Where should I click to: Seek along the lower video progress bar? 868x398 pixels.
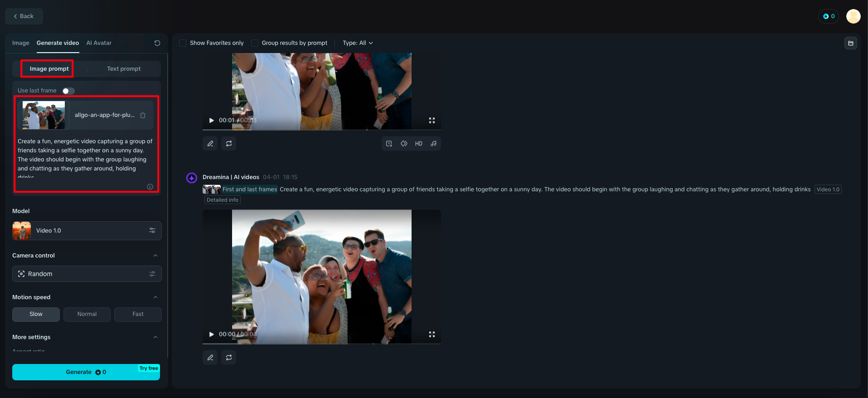tap(322, 344)
